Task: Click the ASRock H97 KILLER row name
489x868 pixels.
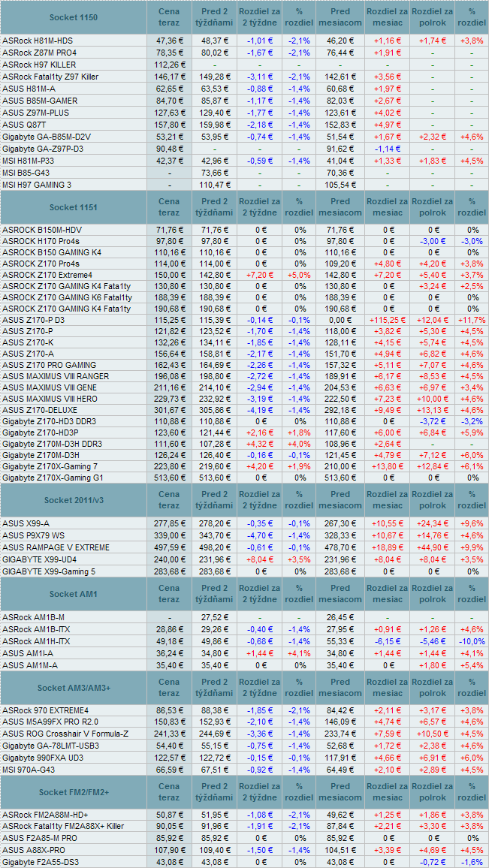Action: pos(39,65)
